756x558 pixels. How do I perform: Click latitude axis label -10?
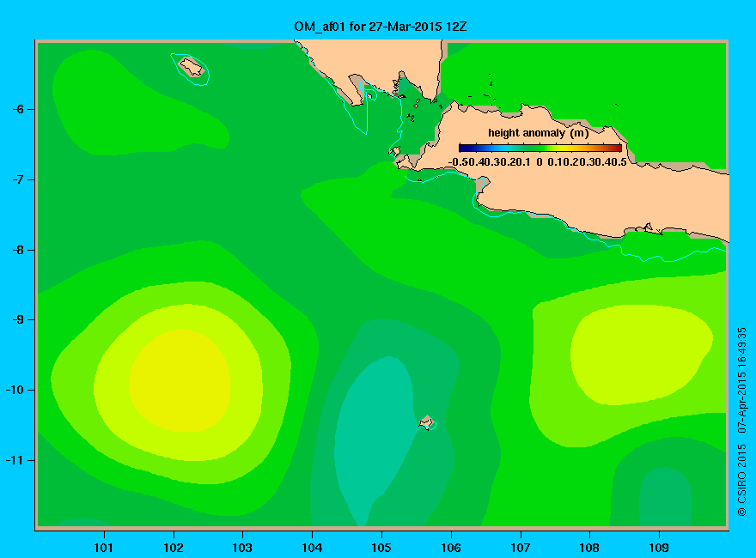point(15,390)
